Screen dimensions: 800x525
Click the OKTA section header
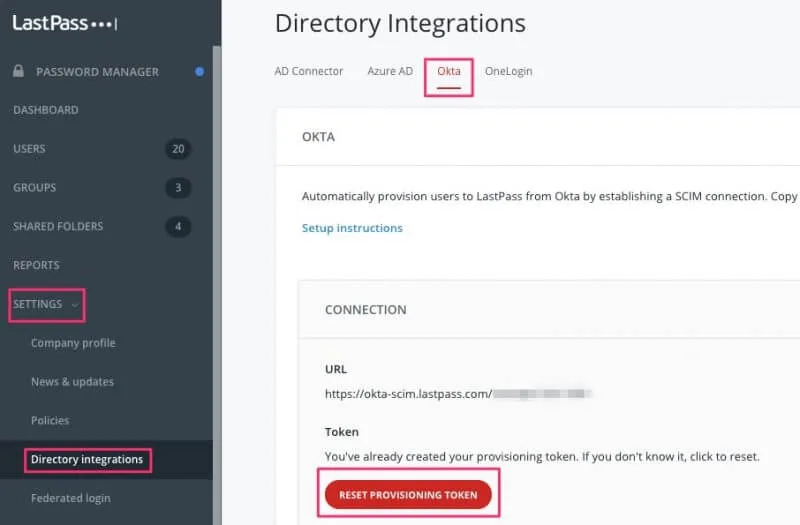point(318,137)
